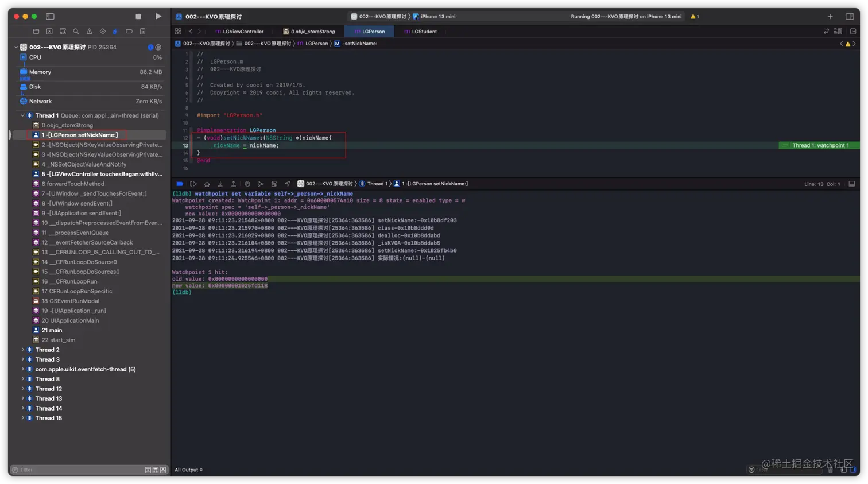Select the LGPerson editor tab
This screenshot has height=484, width=868.
click(370, 32)
